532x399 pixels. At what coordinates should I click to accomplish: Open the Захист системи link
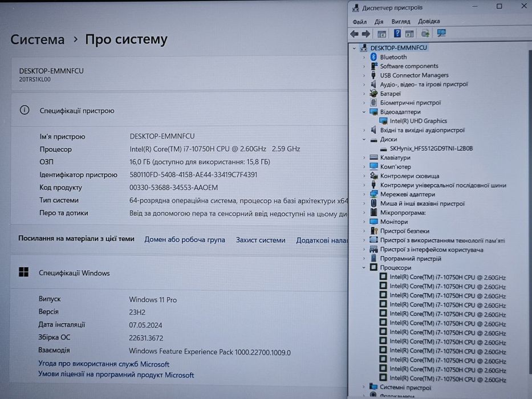pyautogui.click(x=261, y=240)
